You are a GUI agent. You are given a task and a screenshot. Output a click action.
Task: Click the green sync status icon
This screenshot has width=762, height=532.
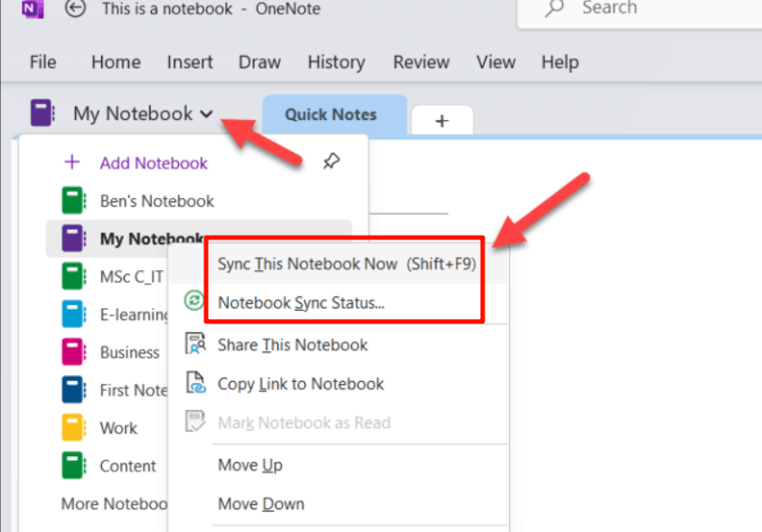pos(194,300)
